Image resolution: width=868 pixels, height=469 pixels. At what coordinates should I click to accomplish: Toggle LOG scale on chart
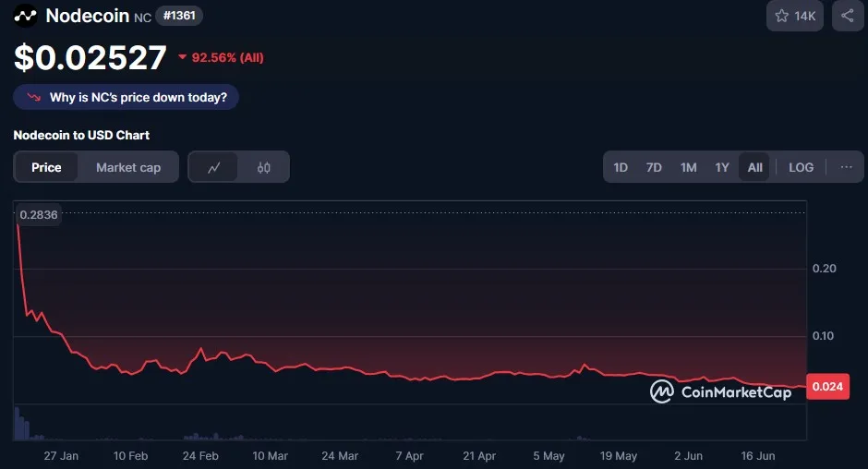pos(801,167)
